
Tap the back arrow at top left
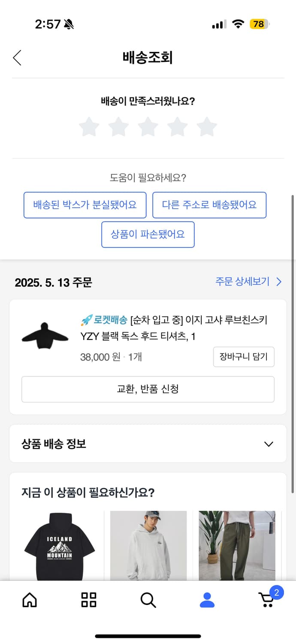pos(17,57)
